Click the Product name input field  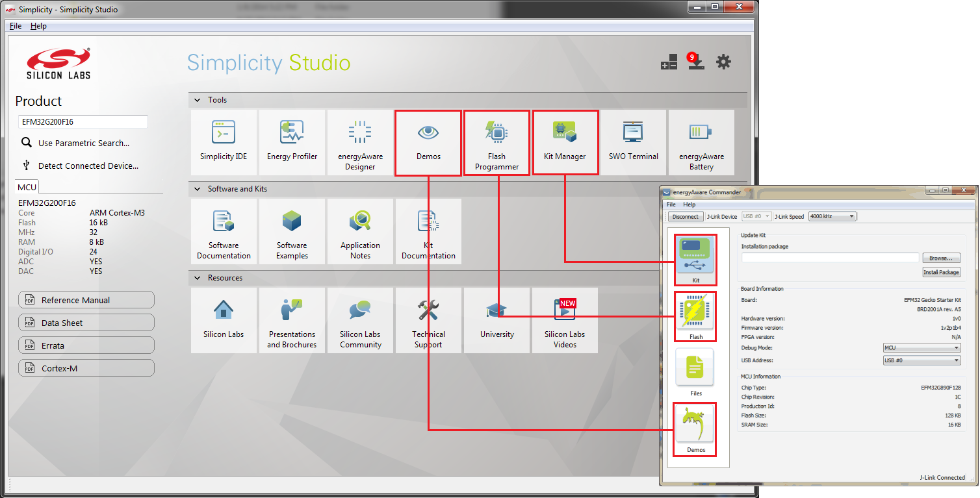click(x=83, y=122)
